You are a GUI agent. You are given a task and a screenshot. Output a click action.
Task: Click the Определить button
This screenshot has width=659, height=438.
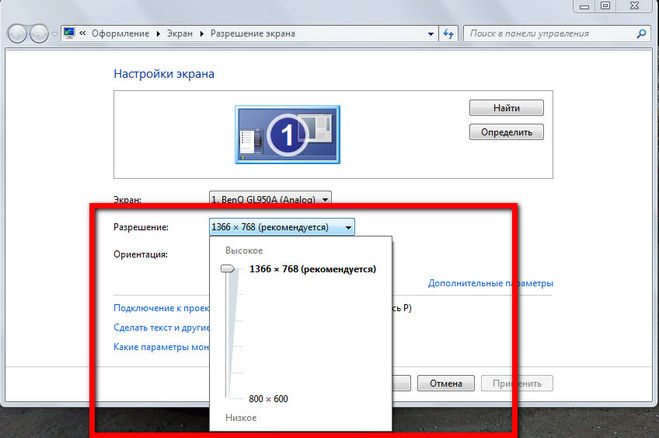pos(506,132)
